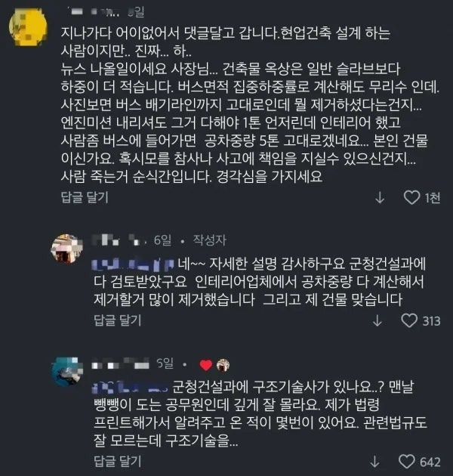Click the 6일 timestamp on the author's reply
The height and width of the screenshot is (476, 453).
point(162,240)
